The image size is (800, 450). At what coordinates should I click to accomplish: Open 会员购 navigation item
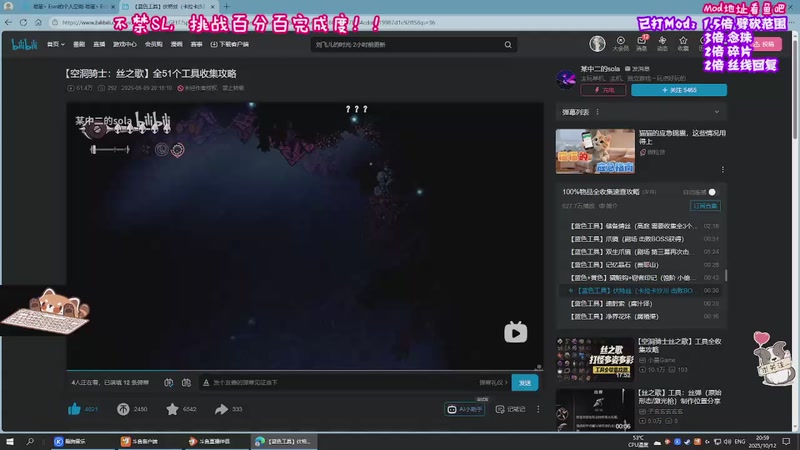[x=154, y=44]
